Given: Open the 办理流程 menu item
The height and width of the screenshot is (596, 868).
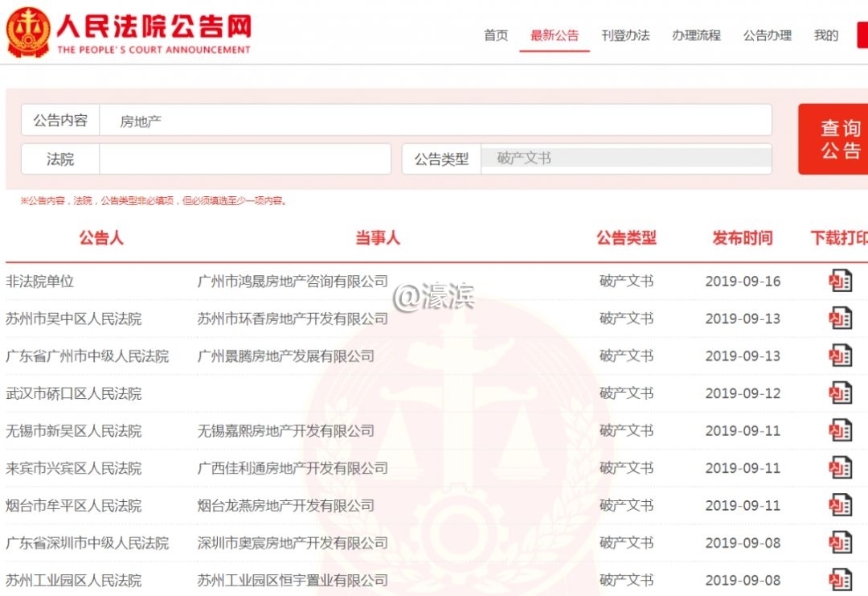Looking at the screenshot, I should tap(696, 35).
